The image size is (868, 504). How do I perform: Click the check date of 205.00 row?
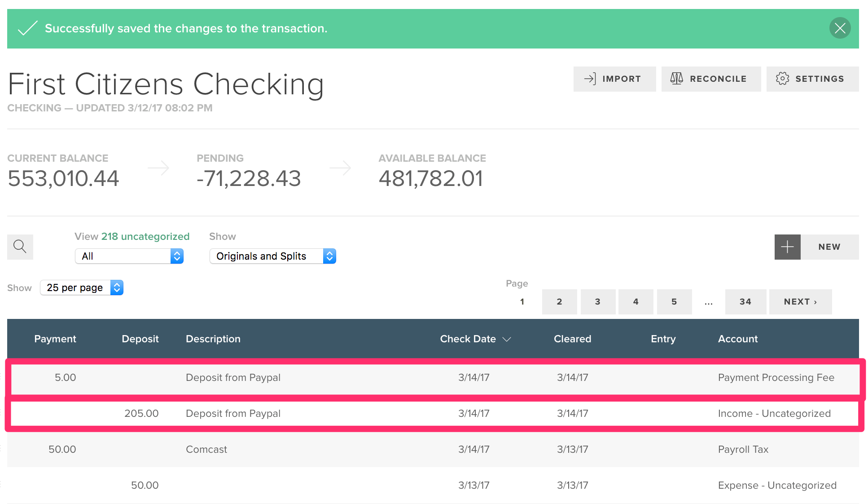[473, 413]
